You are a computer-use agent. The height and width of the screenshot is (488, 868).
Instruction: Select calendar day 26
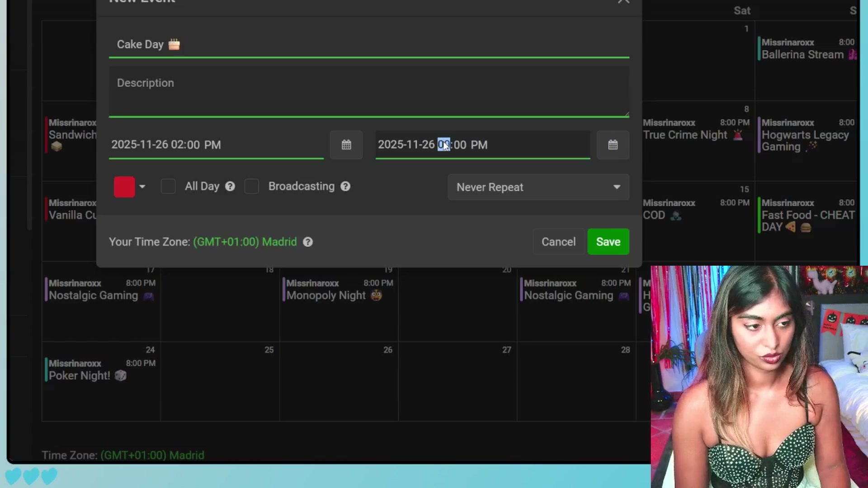point(339,382)
